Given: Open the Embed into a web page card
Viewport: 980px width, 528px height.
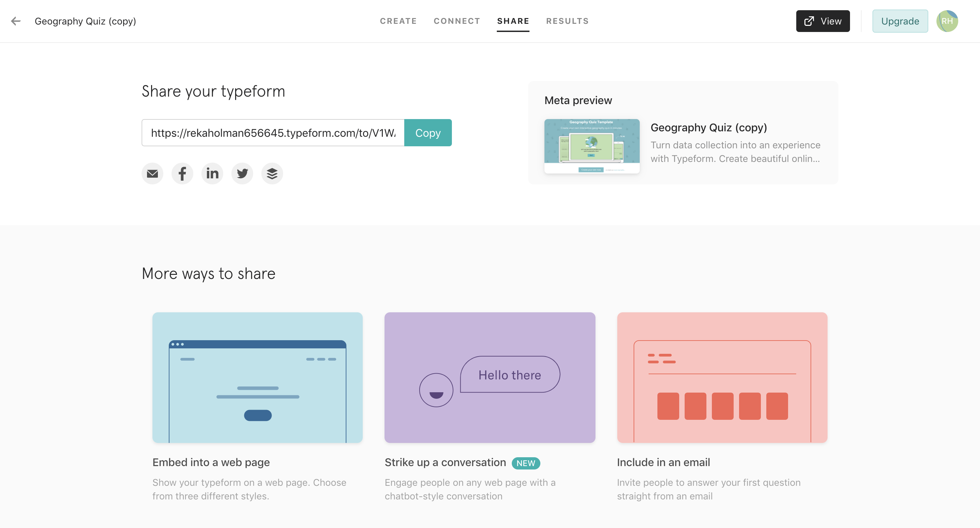Looking at the screenshot, I should point(258,377).
